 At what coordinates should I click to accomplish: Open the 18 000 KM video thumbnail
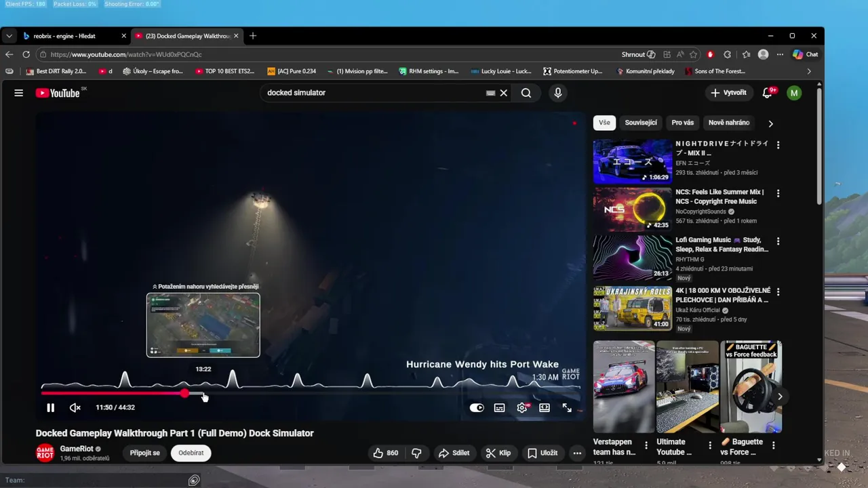click(x=633, y=308)
